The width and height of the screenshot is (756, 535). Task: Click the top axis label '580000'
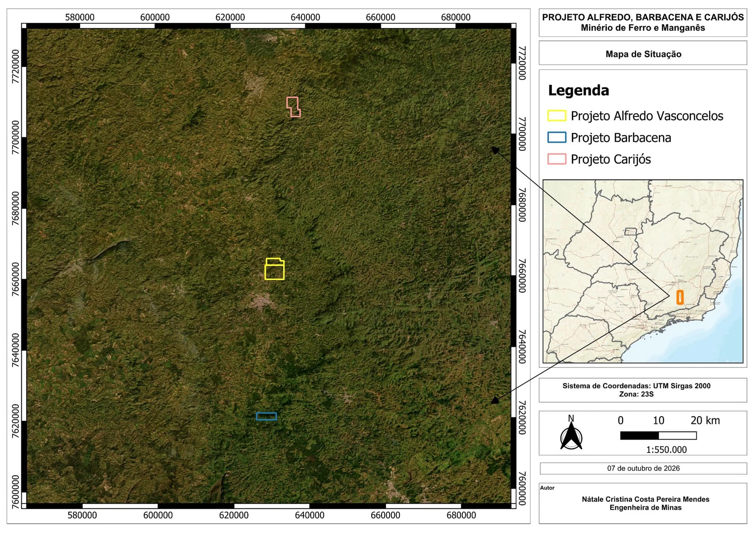80,17
